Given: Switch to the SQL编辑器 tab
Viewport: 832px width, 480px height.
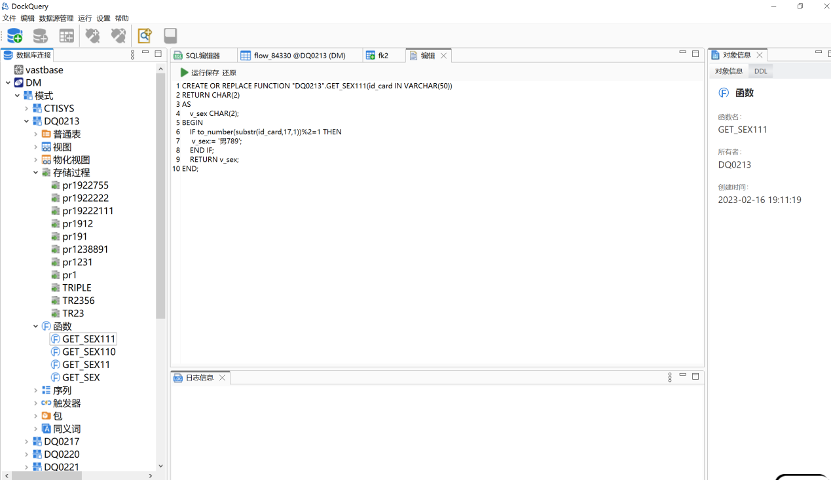Looking at the screenshot, I should click(203, 55).
